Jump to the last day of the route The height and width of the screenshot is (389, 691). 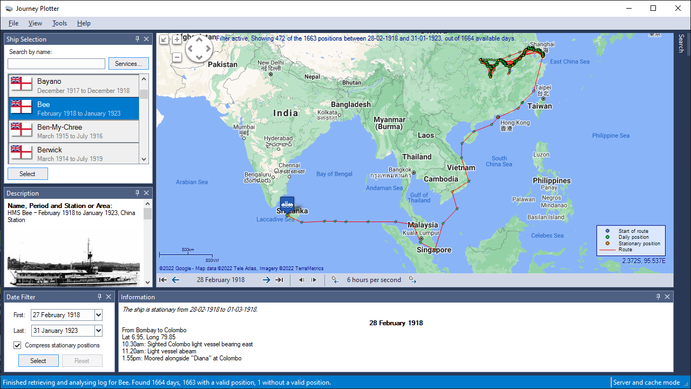click(279, 280)
